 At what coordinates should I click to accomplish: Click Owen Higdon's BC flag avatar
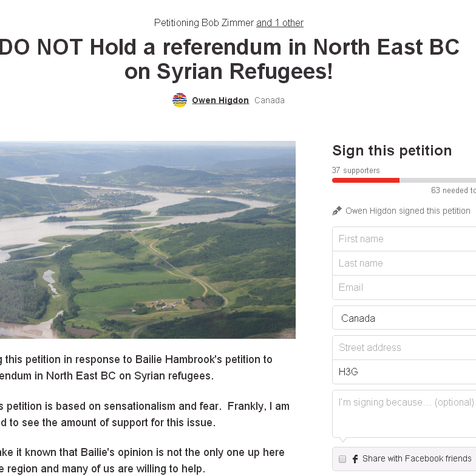click(180, 100)
